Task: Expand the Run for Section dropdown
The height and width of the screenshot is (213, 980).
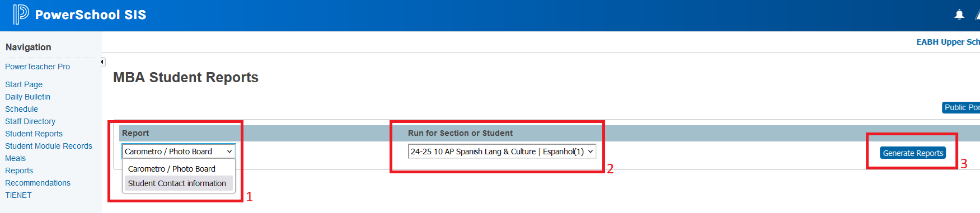Action: click(x=502, y=152)
